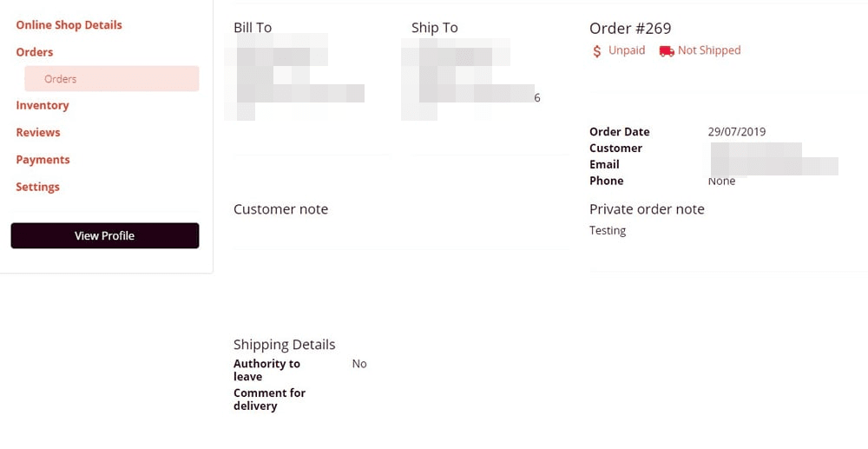
Task: Open the Reviews sidebar link
Action: tap(38, 133)
